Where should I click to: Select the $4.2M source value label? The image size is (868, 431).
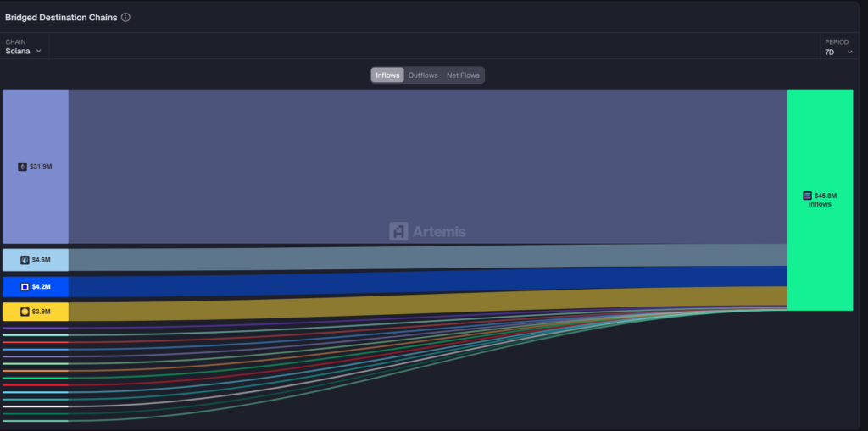(x=41, y=286)
